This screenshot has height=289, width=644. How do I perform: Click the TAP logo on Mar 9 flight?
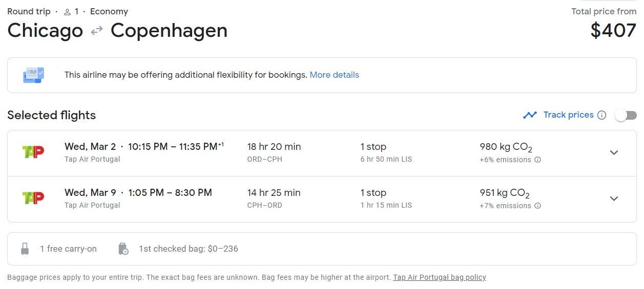tap(33, 198)
